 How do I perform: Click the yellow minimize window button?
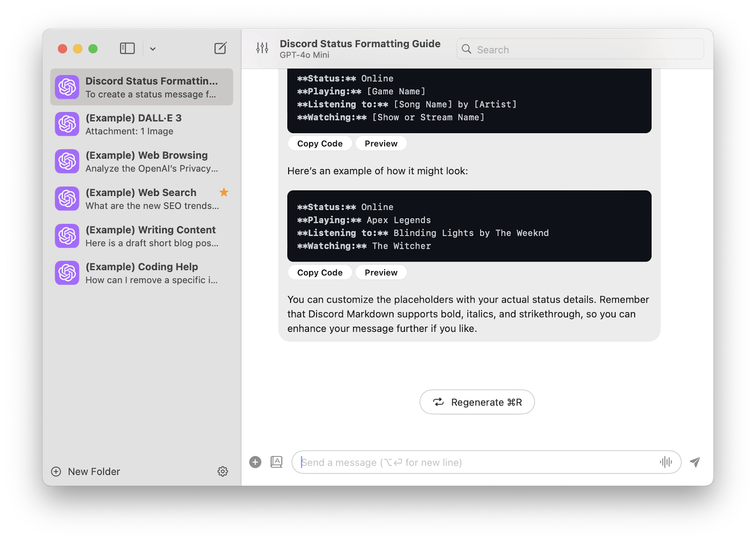(x=78, y=49)
